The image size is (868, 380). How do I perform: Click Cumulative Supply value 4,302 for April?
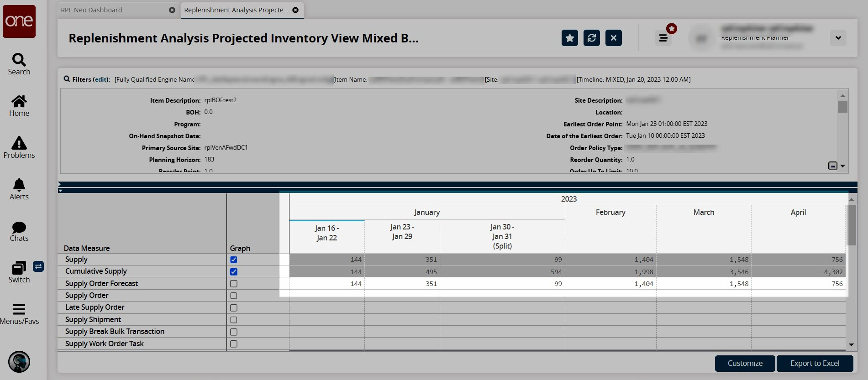(833, 272)
